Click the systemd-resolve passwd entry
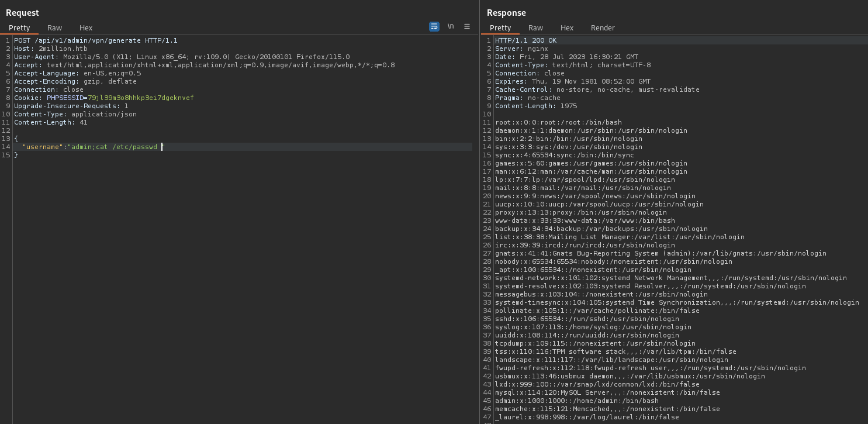The image size is (868, 424). 651,286
